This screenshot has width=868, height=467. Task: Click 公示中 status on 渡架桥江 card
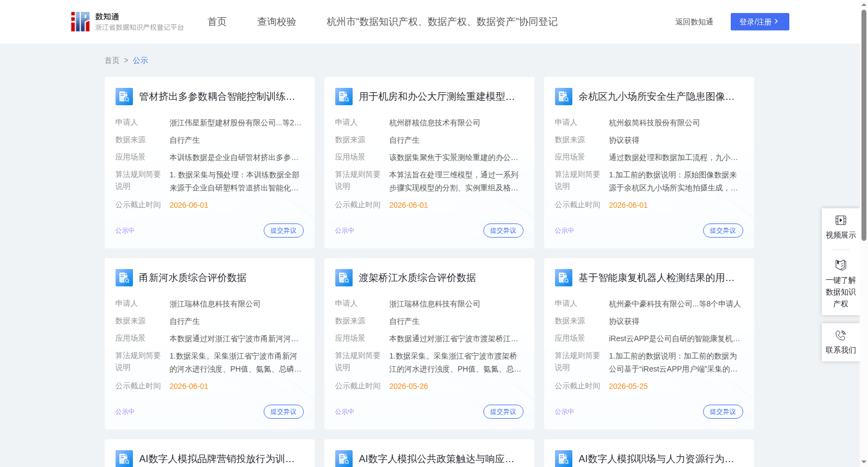[344, 412]
